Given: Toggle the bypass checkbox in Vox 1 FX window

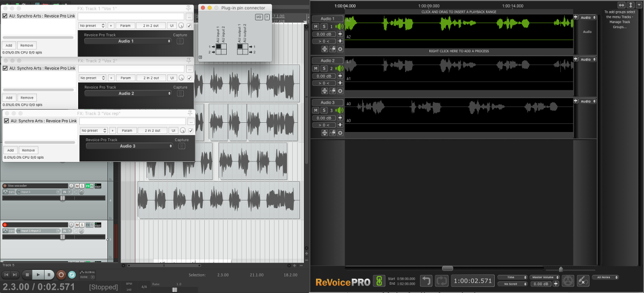Looking at the screenshot, I should pyautogui.click(x=189, y=25).
